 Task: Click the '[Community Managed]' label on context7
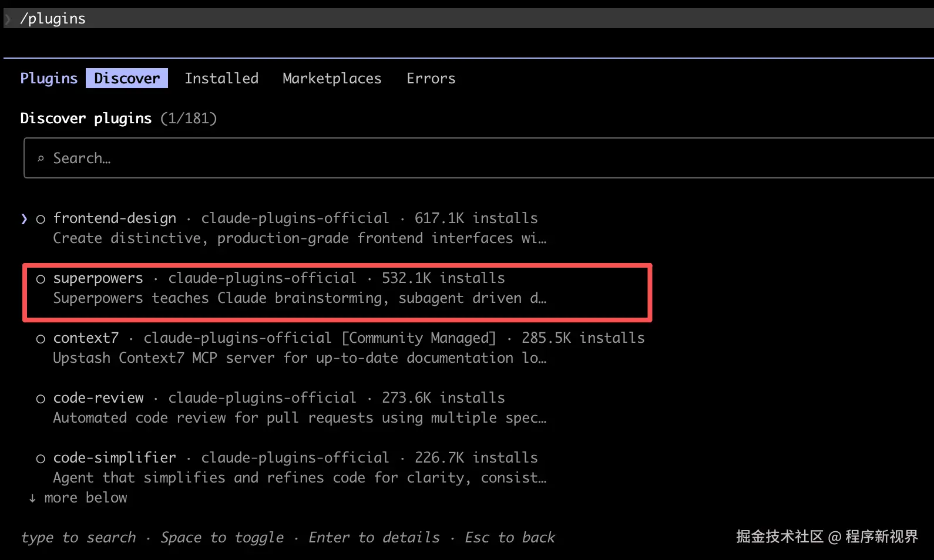tap(419, 338)
